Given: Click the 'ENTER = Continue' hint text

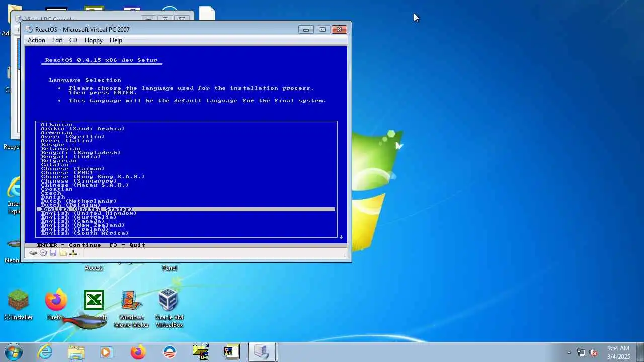Looking at the screenshot, I should [x=69, y=245].
